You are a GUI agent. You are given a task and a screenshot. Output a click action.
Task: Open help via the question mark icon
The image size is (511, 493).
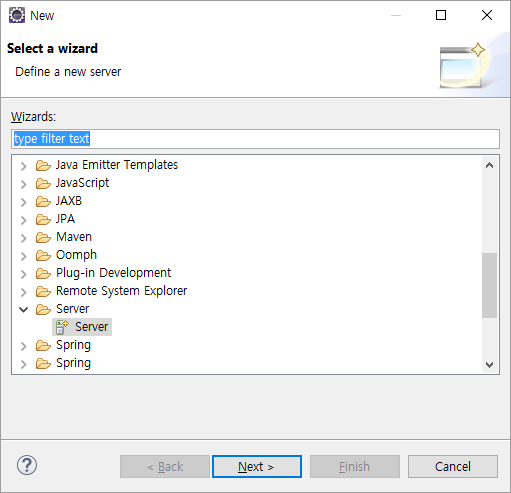click(27, 465)
